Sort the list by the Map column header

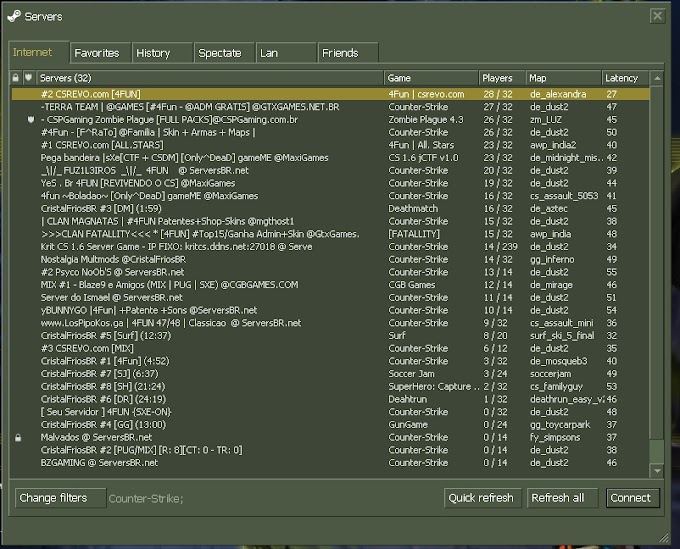[563, 78]
